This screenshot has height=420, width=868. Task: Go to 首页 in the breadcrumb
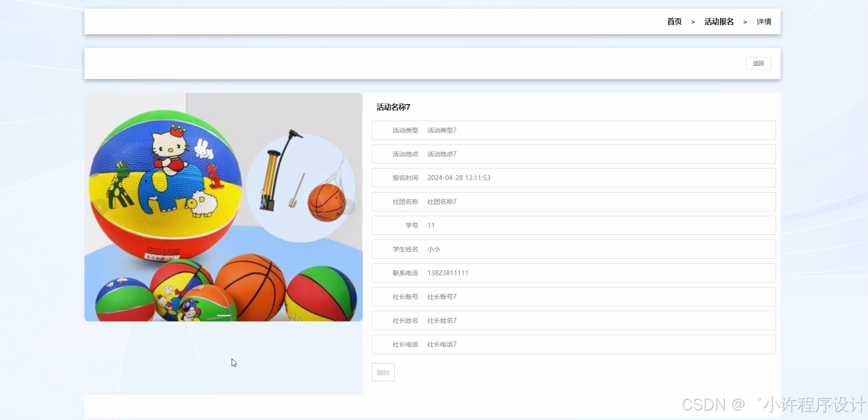[674, 22]
